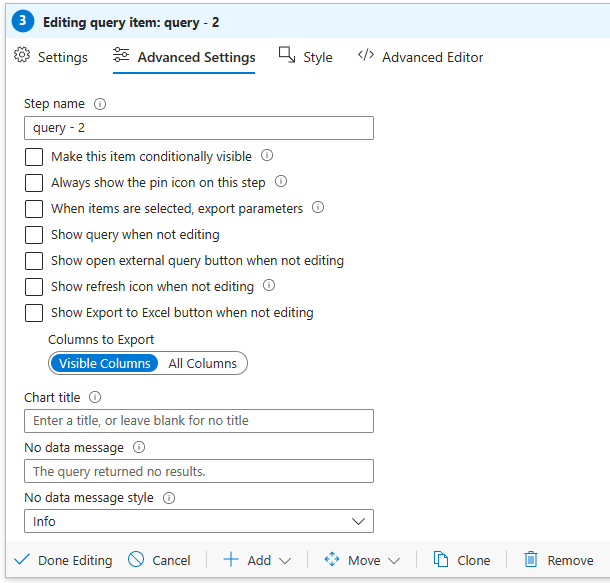This screenshot has width=610, height=583.
Task: Select Visible Columns export option
Action: 104,363
